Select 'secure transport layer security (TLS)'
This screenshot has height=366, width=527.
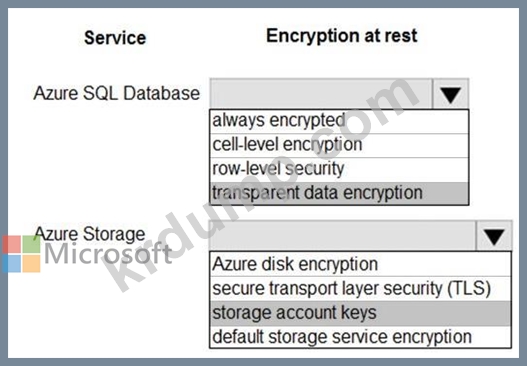360,289
